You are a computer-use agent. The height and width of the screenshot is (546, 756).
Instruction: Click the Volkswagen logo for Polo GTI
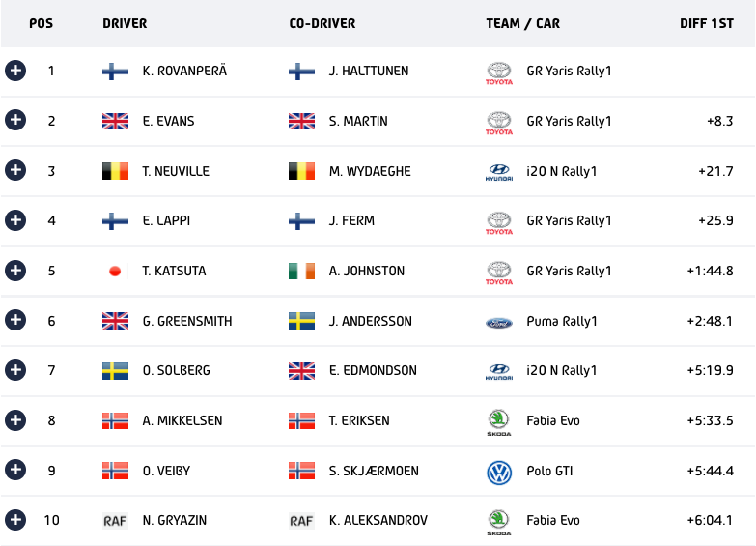(x=499, y=472)
